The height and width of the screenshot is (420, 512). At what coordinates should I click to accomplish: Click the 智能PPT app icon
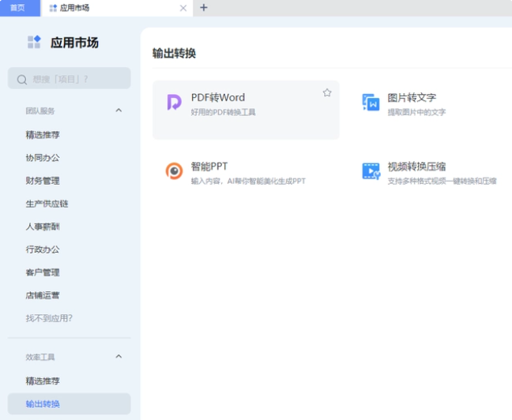pos(174,171)
